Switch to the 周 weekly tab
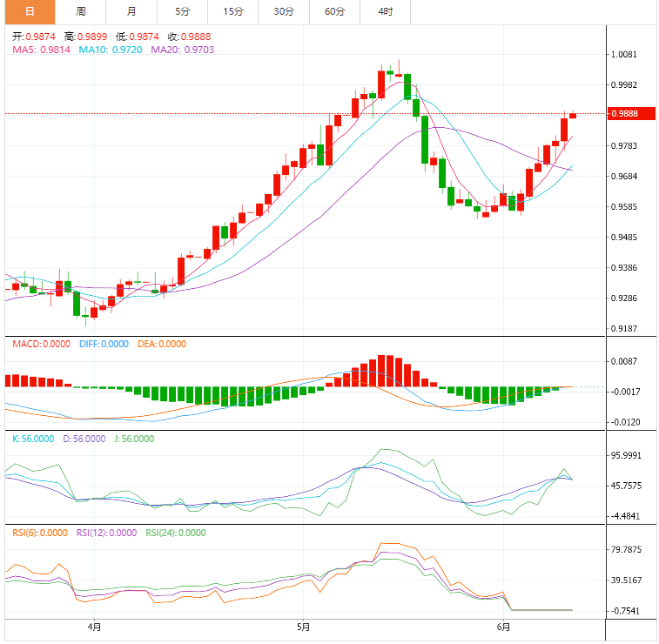The image size is (659, 644). point(81,11)
